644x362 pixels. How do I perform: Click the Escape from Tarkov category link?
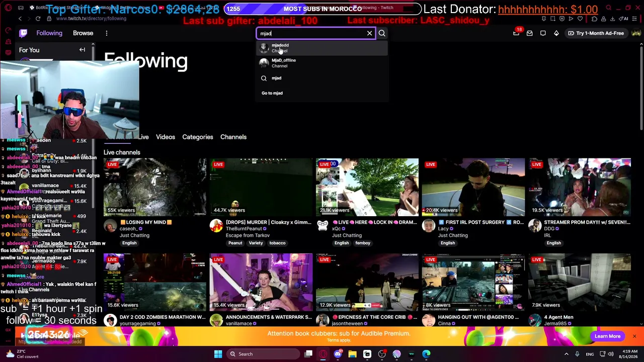click(248, 235)
